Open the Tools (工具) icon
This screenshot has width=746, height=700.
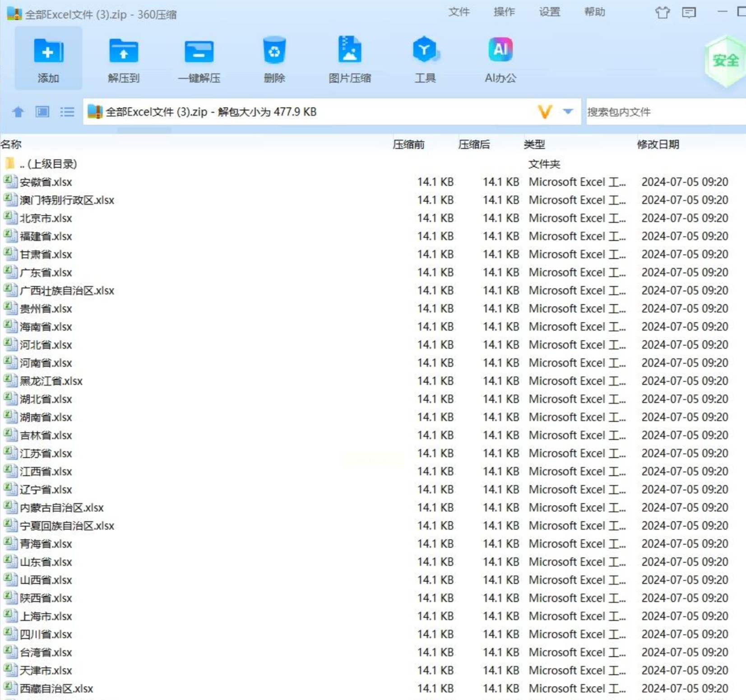[425, 50]
